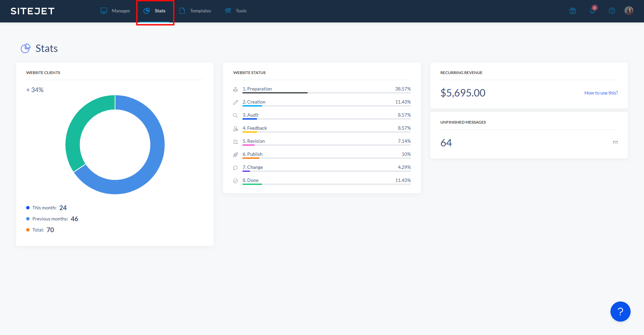Click the unfinished messages count 64
The image size is (644, 335).
446,143
